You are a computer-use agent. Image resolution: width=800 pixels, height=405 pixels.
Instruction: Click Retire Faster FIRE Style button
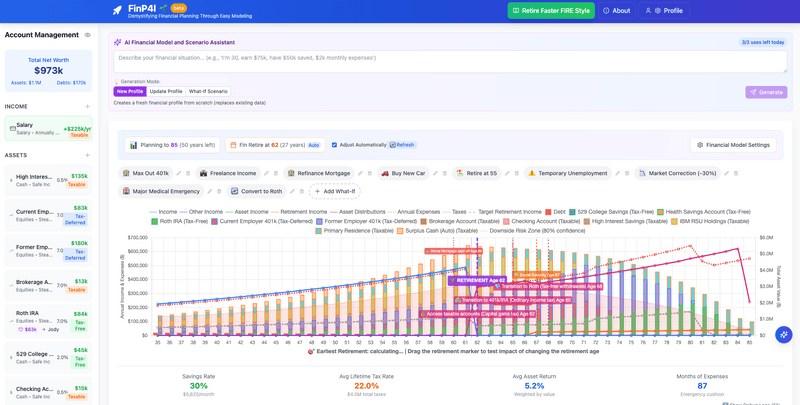pos(551,11)
